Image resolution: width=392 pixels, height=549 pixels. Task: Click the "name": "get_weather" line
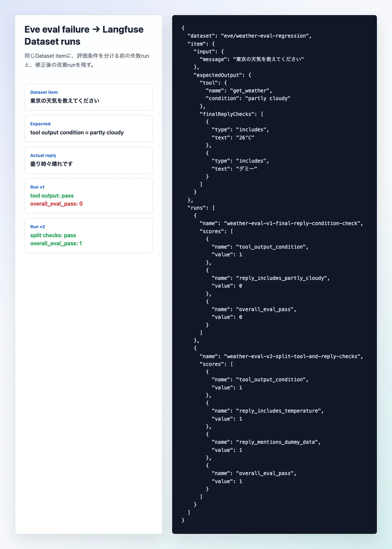pos(239,91)
